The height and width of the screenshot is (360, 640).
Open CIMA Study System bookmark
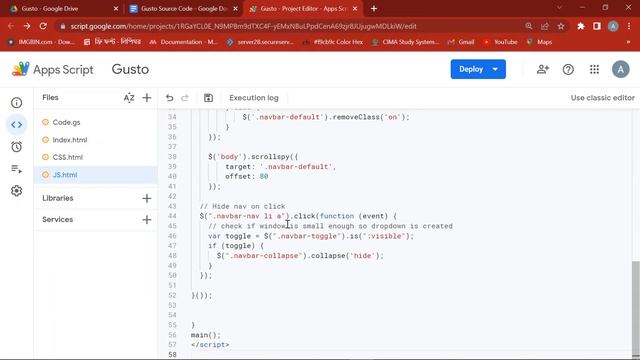[x=406, y=42]
